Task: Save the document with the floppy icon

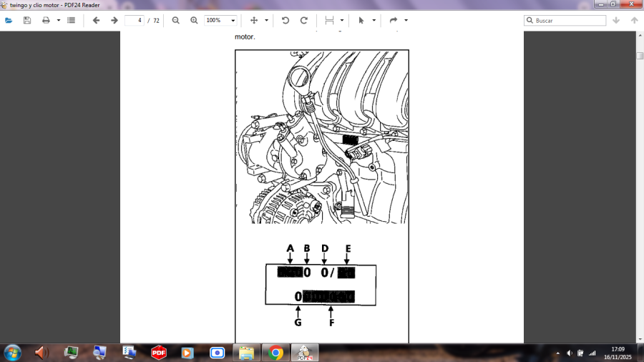Action: 27,21
